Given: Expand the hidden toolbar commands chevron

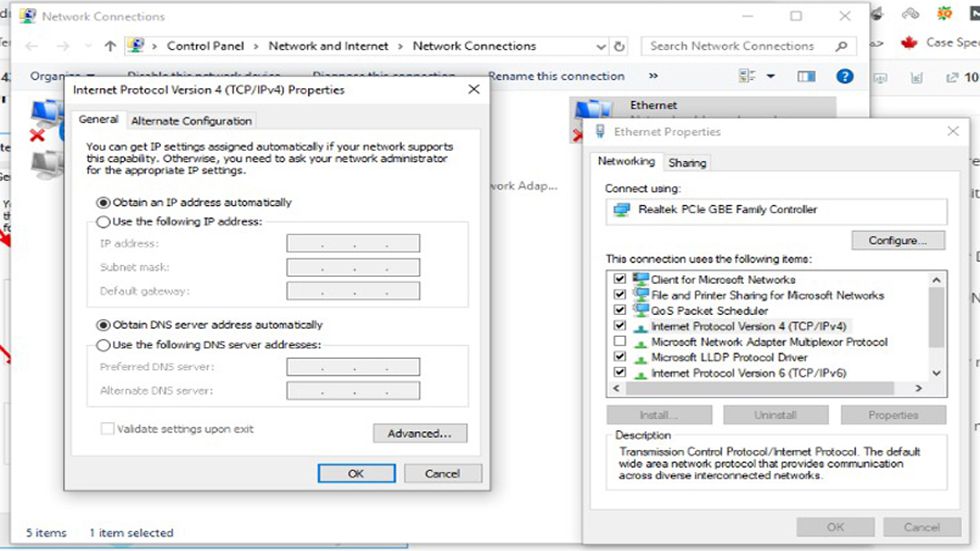Looking at the screenshot, I should coord(653,76).
